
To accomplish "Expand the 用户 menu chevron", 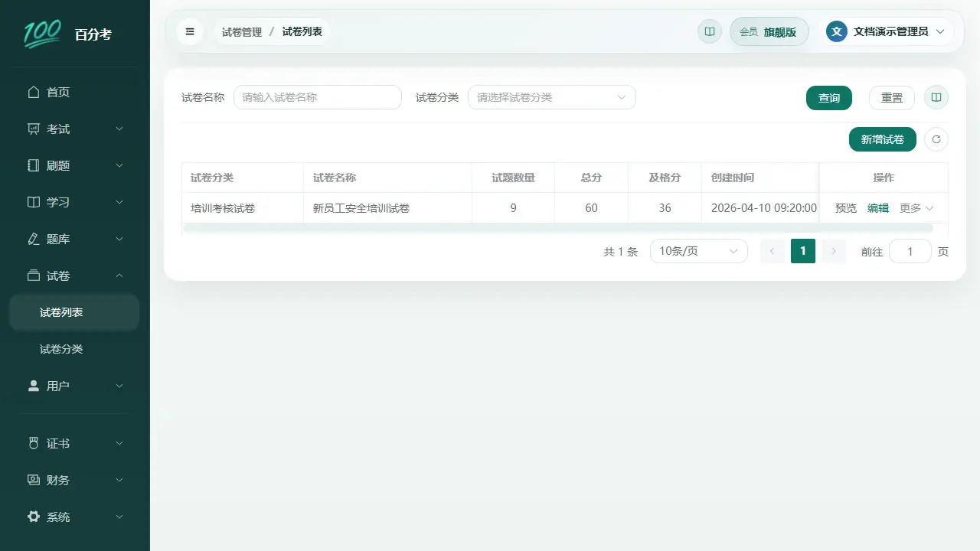I will pos(119,386).
